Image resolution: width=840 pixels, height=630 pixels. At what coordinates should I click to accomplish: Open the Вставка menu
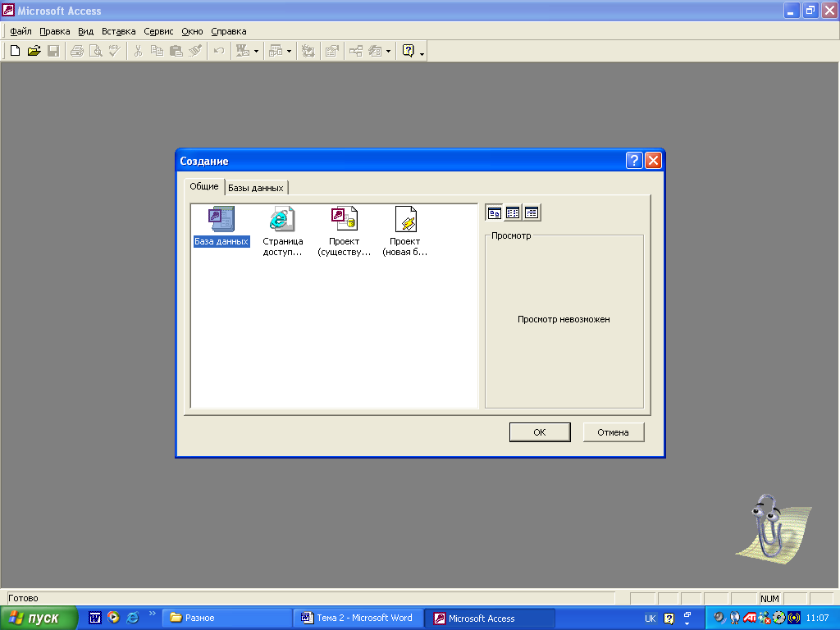[118, 31]
